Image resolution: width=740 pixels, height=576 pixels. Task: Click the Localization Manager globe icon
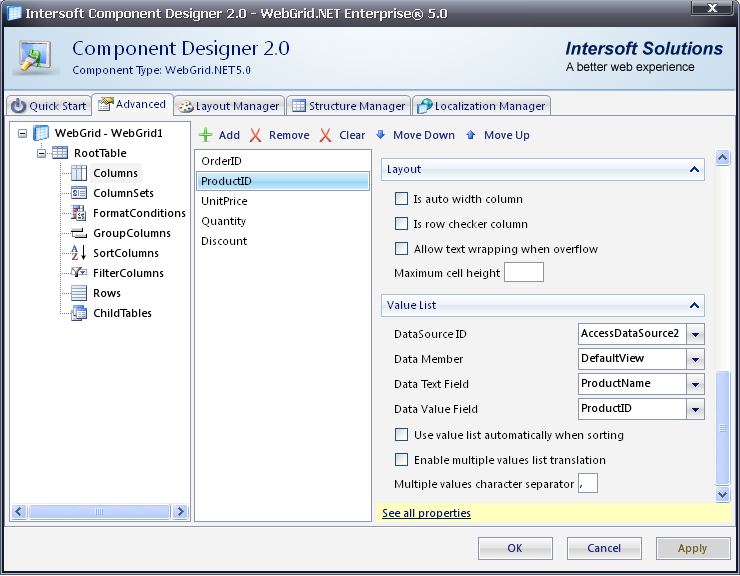[x=425, y=106]
